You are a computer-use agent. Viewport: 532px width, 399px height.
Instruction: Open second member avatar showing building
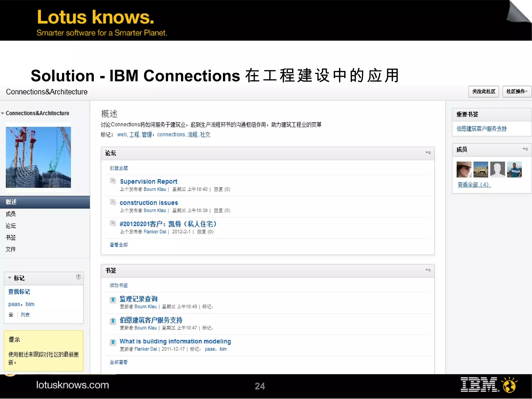click(481, 169)
